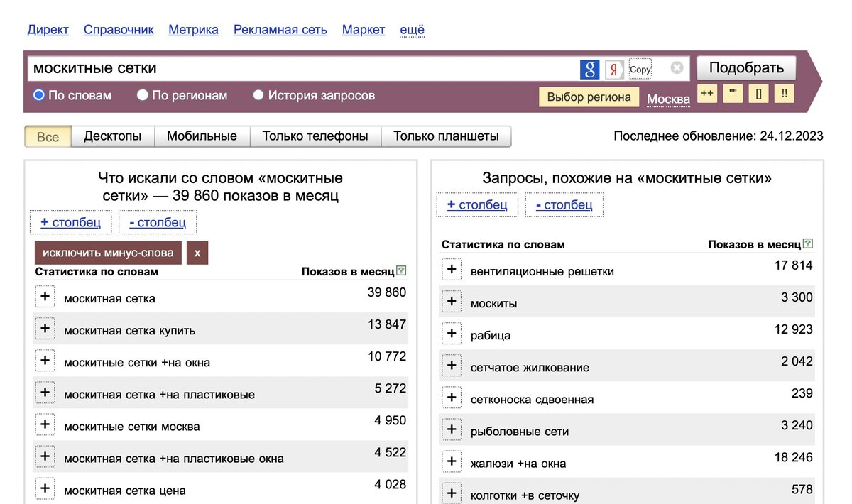Switch to the Мобильные tab
Image resolution: width=852 pixels, height=504 pixels.
pyautogui.click(x=202, y=136)
